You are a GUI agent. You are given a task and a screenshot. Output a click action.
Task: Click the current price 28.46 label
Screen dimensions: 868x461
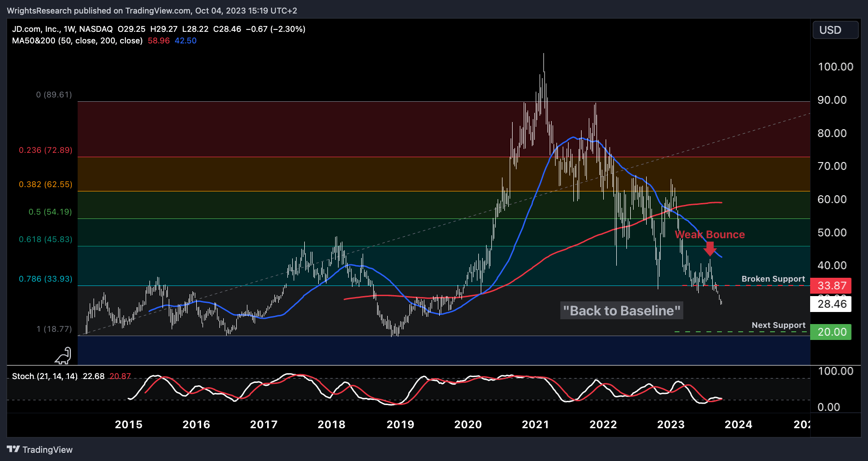click(x=831, y=304)
